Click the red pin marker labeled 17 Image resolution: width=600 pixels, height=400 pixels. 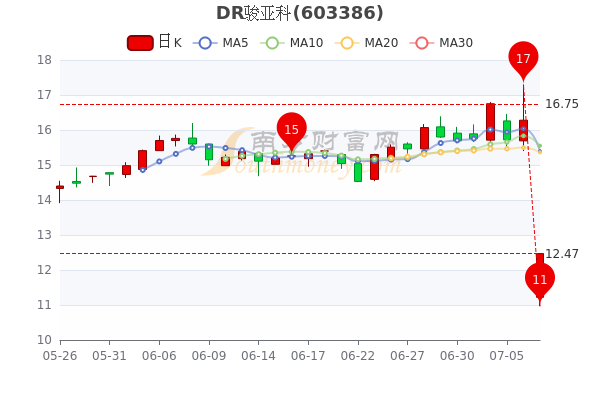click(523, 59)
